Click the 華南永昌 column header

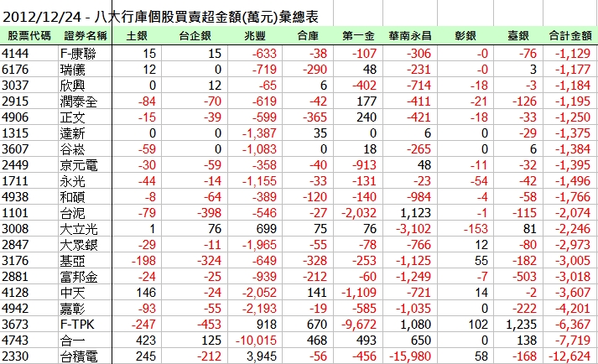(410, 36)
